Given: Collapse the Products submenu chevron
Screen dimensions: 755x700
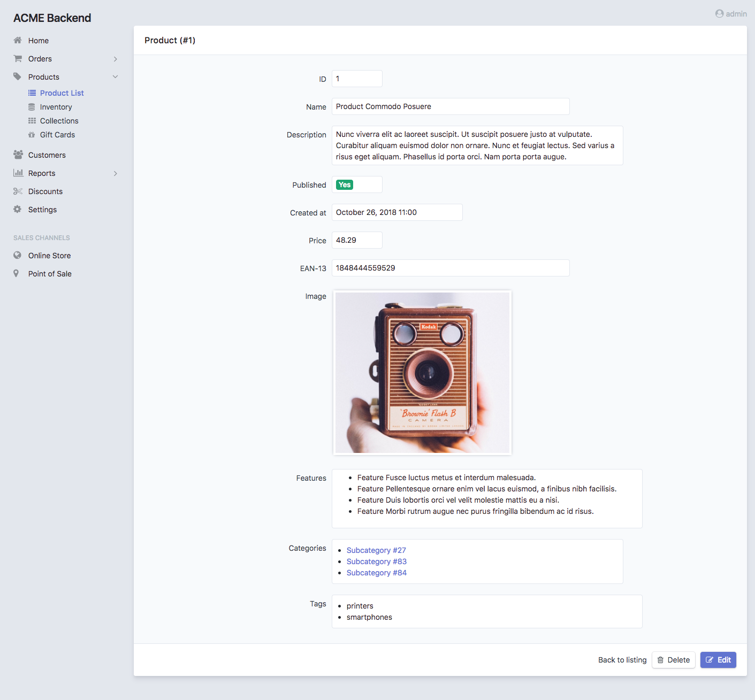Looking at the screenshot, I should tap(115, 77).
